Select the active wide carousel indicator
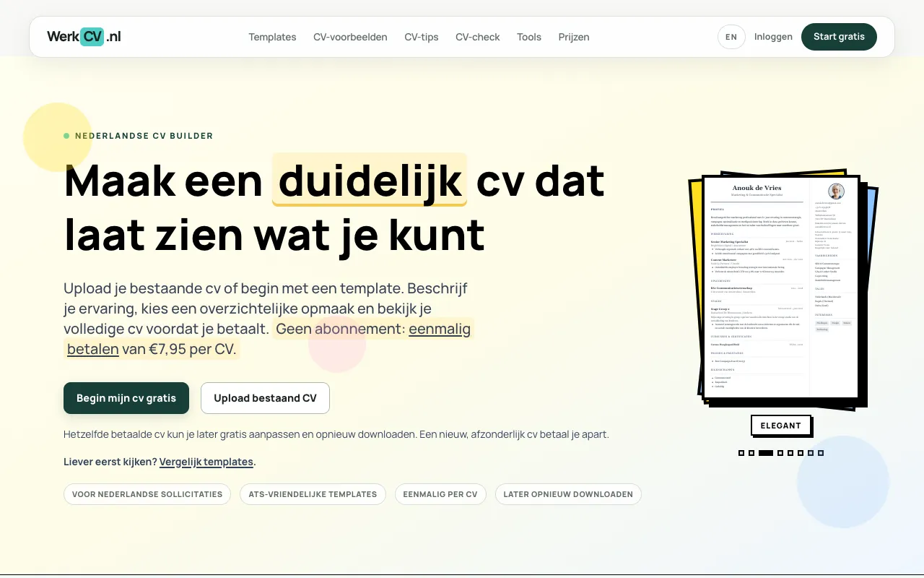 coord(766,453)
